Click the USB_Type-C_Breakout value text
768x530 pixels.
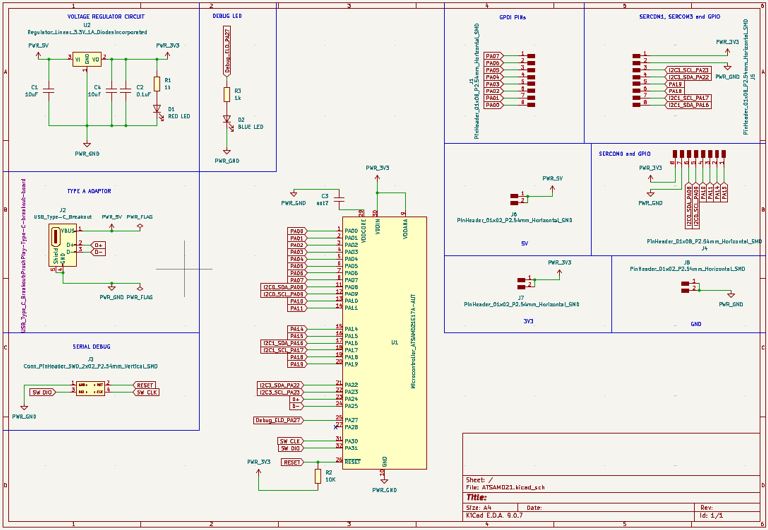[x=63, y=217]
